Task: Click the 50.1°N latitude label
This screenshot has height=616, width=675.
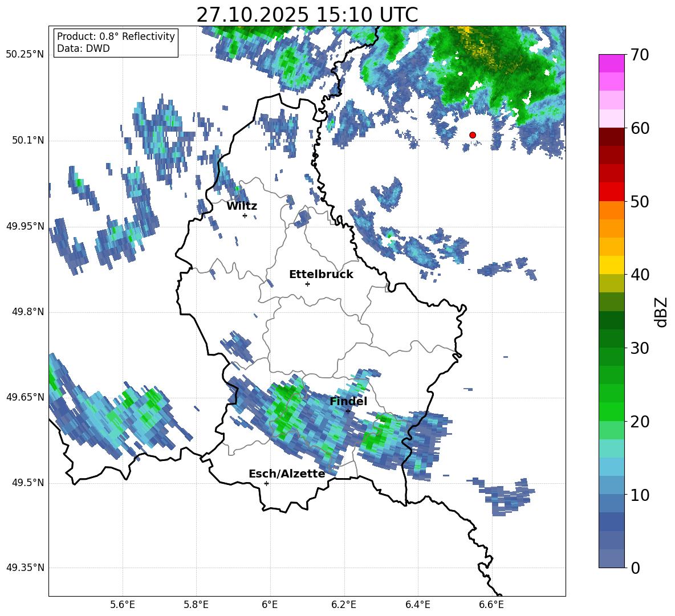Action: tap(27, 140)
